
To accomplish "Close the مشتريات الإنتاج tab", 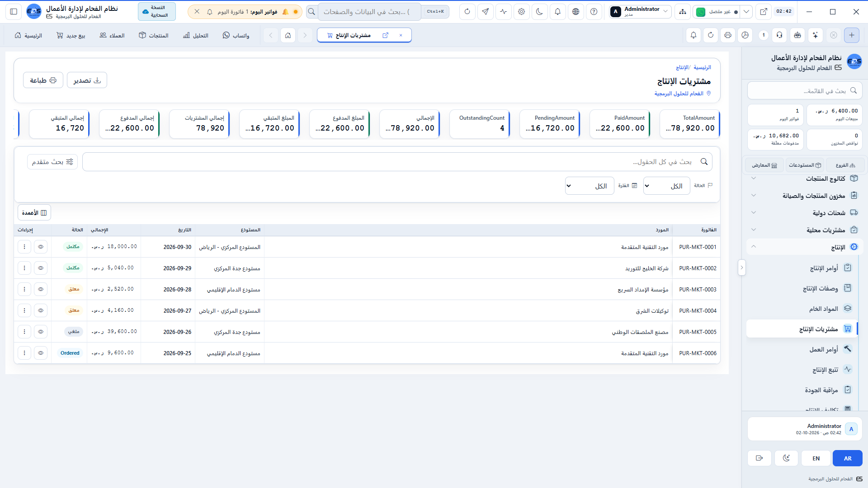I will pyautogui.click(x=401, y=35).
